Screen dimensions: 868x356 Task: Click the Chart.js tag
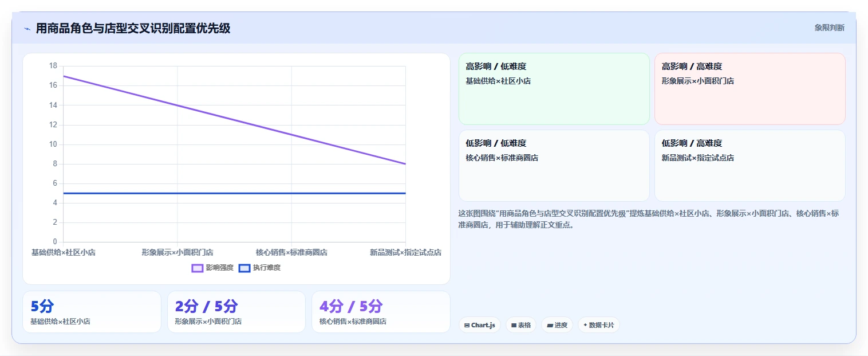click(x=480, y=325)
